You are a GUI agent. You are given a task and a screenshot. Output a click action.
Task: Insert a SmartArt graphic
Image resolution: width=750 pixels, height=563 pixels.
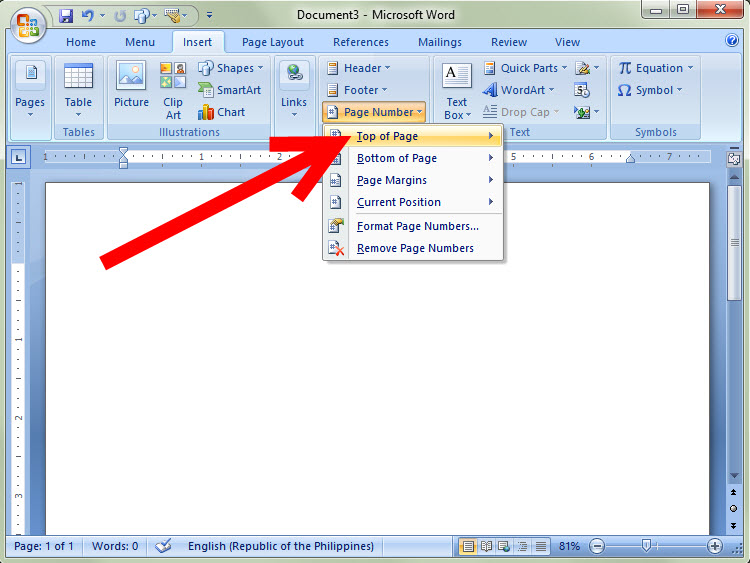229,89
